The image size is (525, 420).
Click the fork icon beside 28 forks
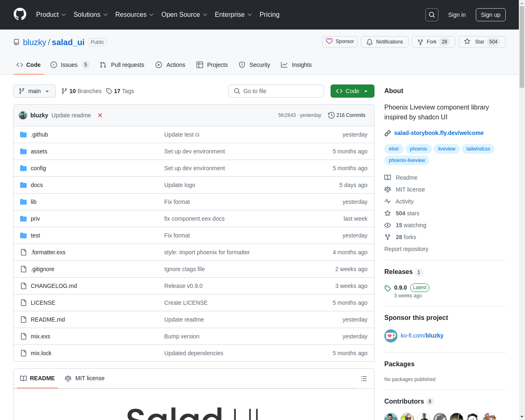(x=388, y=237)
